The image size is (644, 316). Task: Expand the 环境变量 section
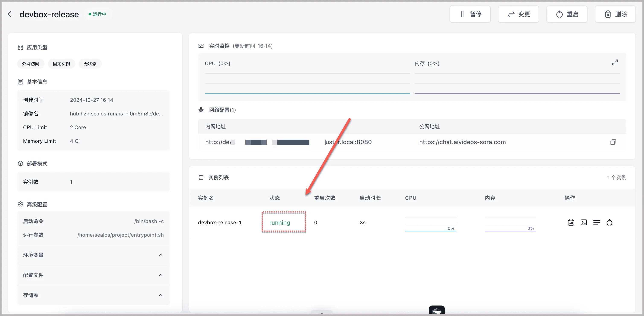[160, 255]
